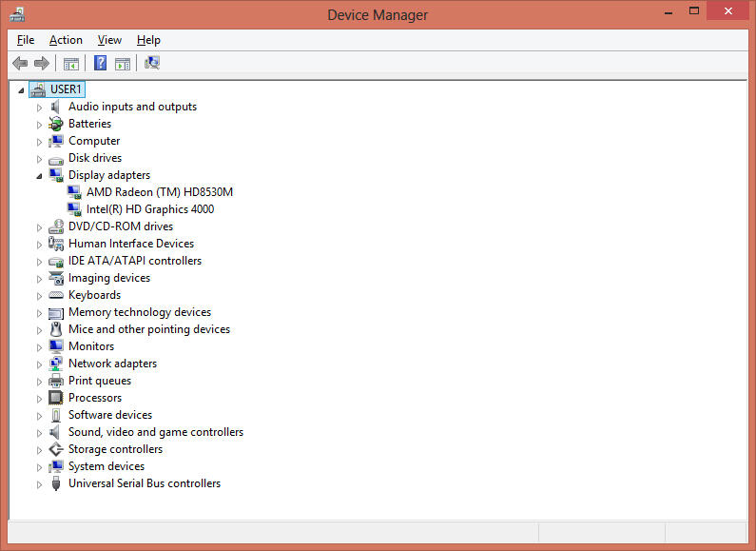Click Scan for hardware changes icon
Screen dimensions: 756x551
tap(152, 64)
